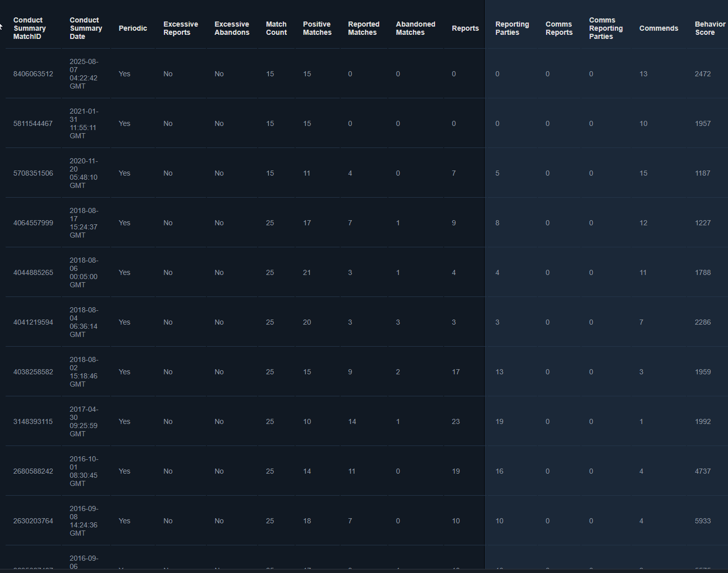Click the Conduct Summary MatchID column header
Viewport: 728px width, 573px height.
tap(30, 28)
